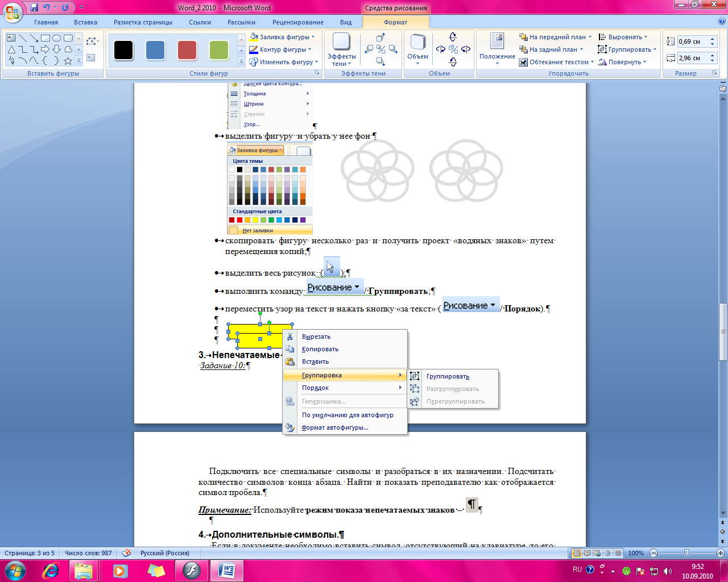
Task: Open Windows Media Player from taskbar
Action: (120, 570)
